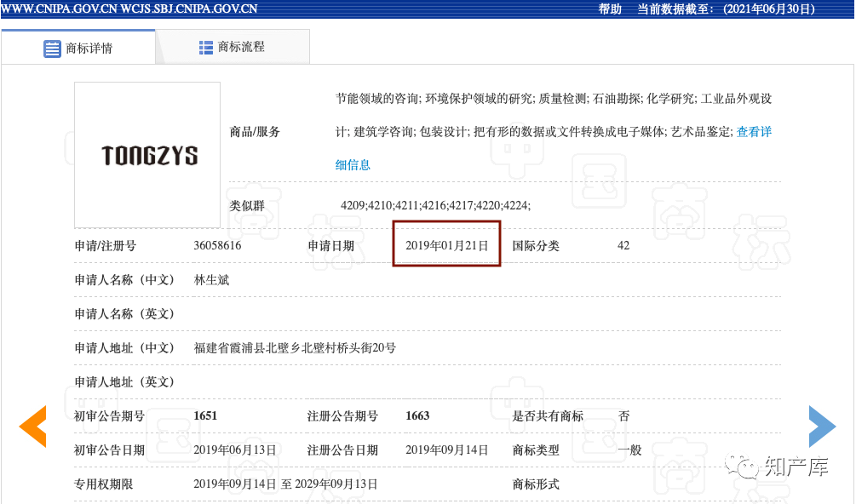Open the 查看详细信息 goods details link

754,132
